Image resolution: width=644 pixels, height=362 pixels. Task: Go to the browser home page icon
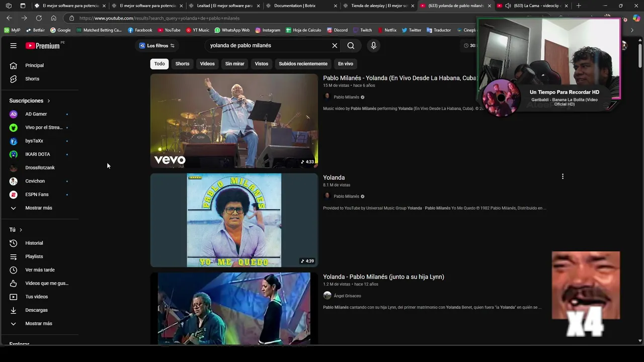tap(53, 18)
